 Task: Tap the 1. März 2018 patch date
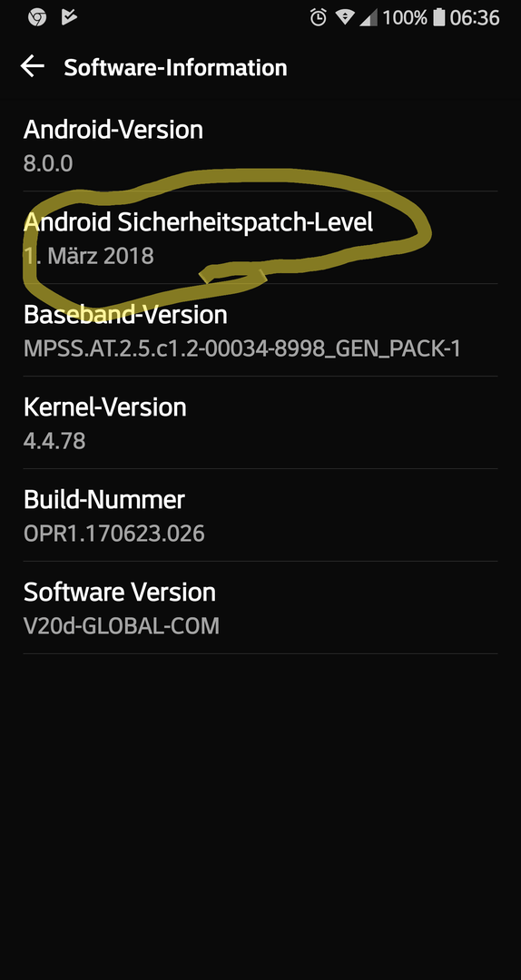89,256
